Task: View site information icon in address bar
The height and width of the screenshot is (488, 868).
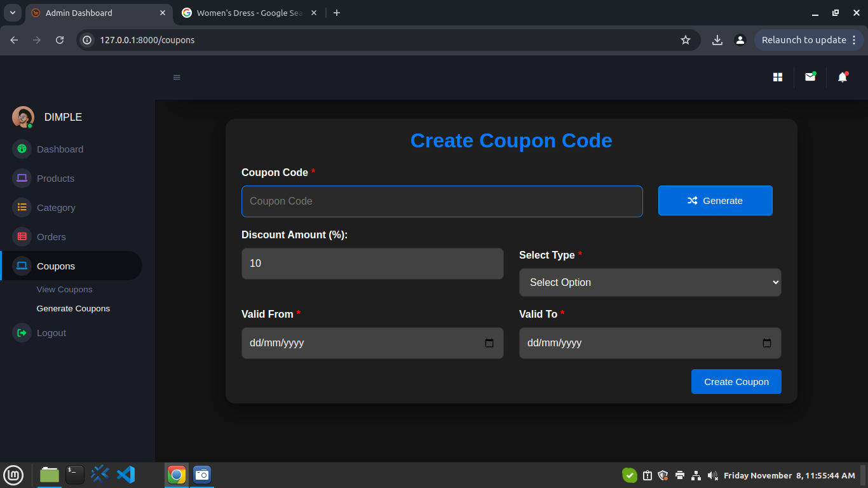Action: (88, 40)
